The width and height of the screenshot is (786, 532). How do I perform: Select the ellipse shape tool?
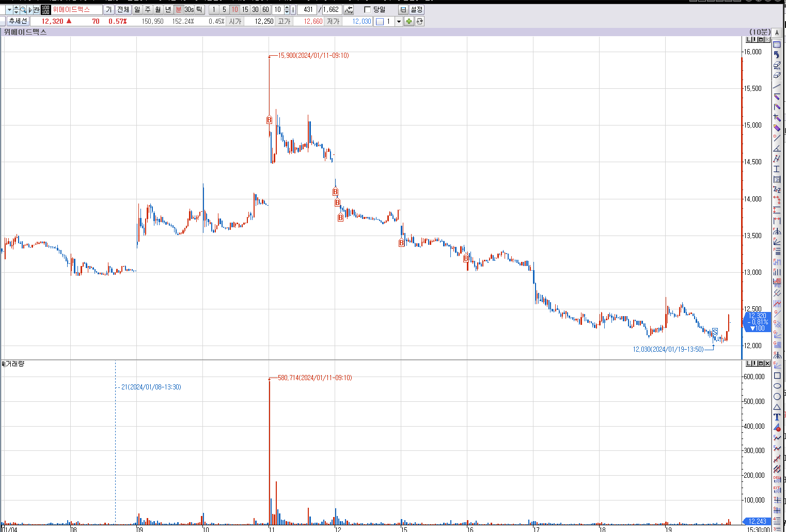point(777,386)
